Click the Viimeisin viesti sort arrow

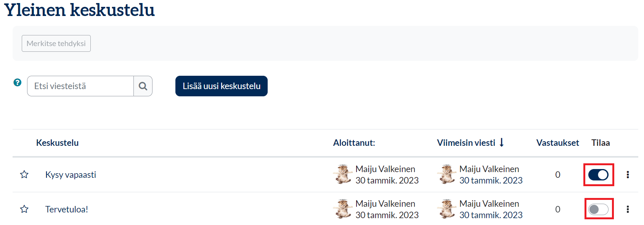tap(502, 142)
